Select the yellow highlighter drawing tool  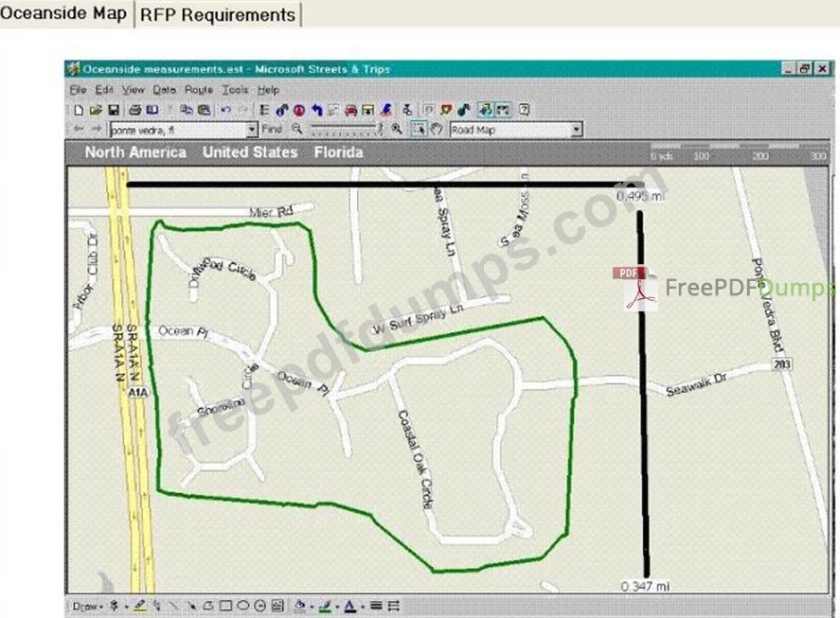pyautogui.click(x=140, y=606)
